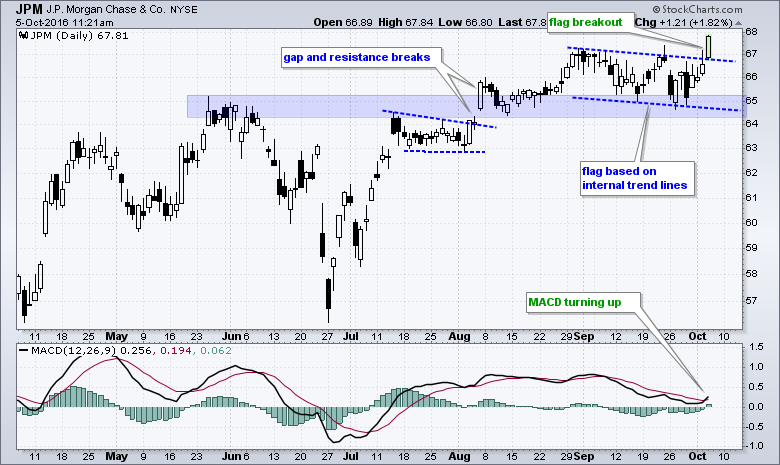The image size is (780, 465).
Task: Click the Low 66.80 quote value
Action: (466, 22)
